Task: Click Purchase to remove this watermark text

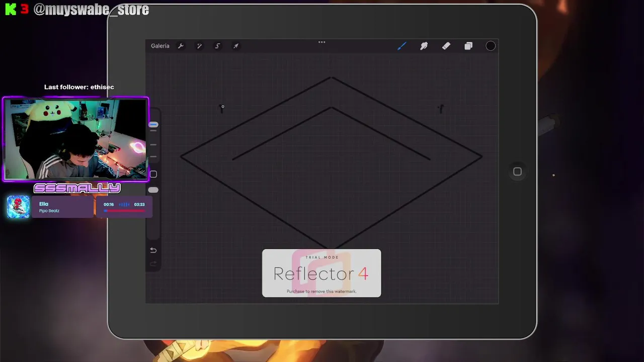Action: click(x=321, y=291)
